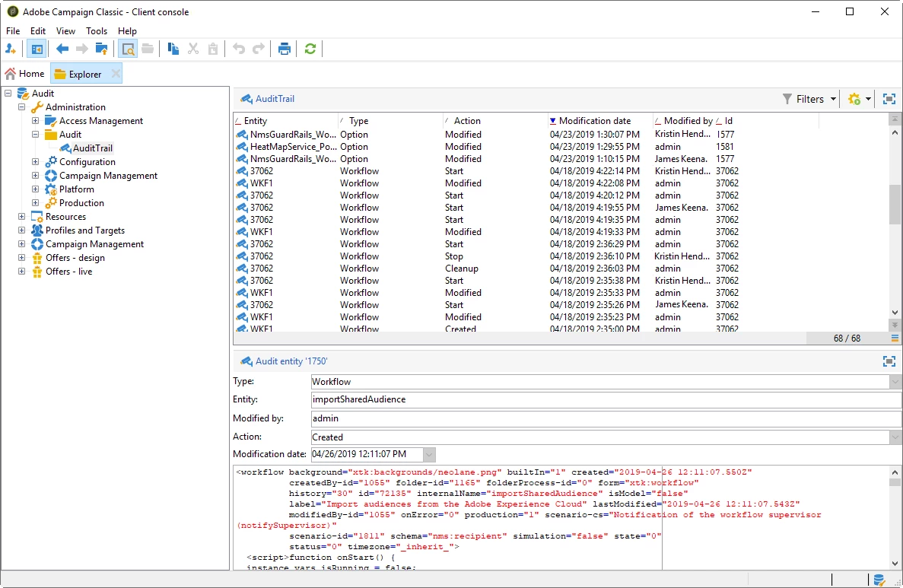The height and width of the screenshot is (588, 903).
Task: Click the XML workflow text area
Action: [x=561, y=518]
